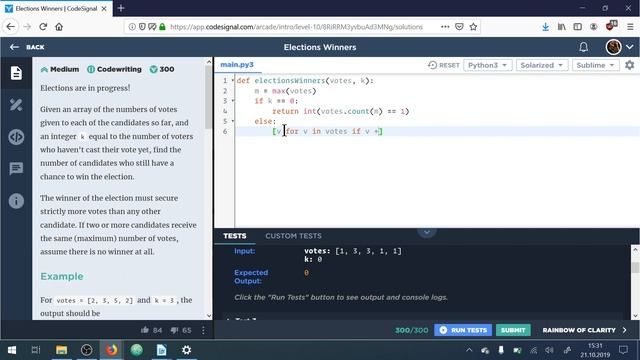Fold the code at line 1

[x=233, y=80]
